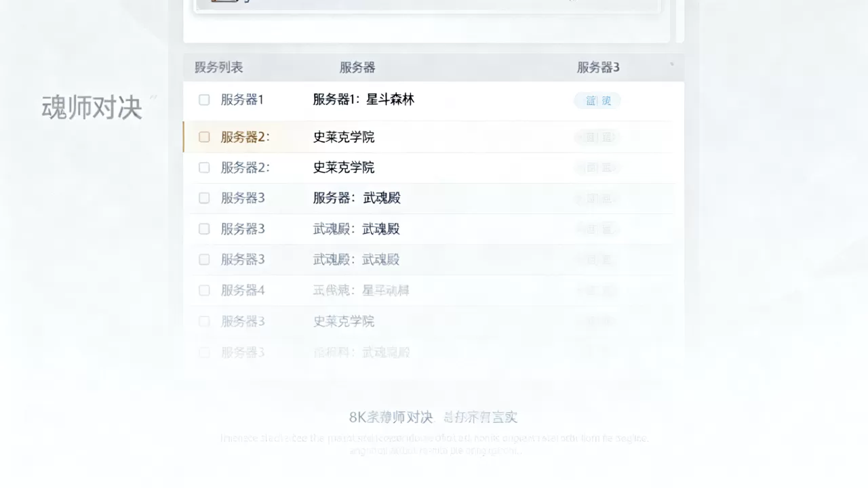Check the 服务器3 row containing 史莱克学院
The height and width of the screenshot is (488, 868).
204,321
